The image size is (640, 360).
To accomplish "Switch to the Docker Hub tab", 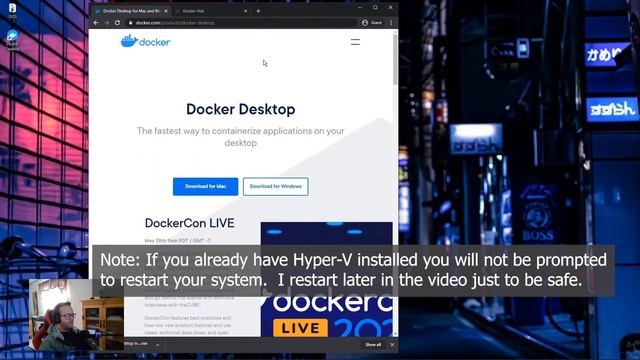I will tap(211, 11).
